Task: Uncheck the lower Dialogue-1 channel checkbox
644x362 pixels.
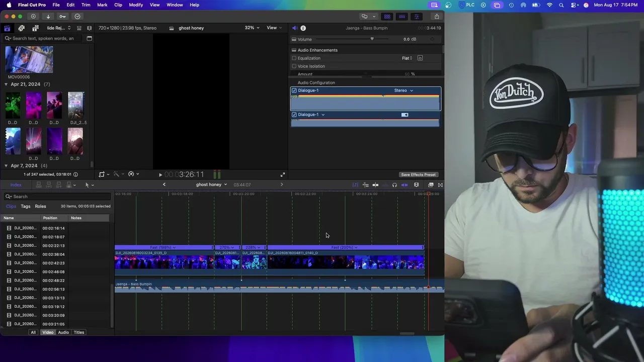Action: pyautogui.click(x=294, y=115)
